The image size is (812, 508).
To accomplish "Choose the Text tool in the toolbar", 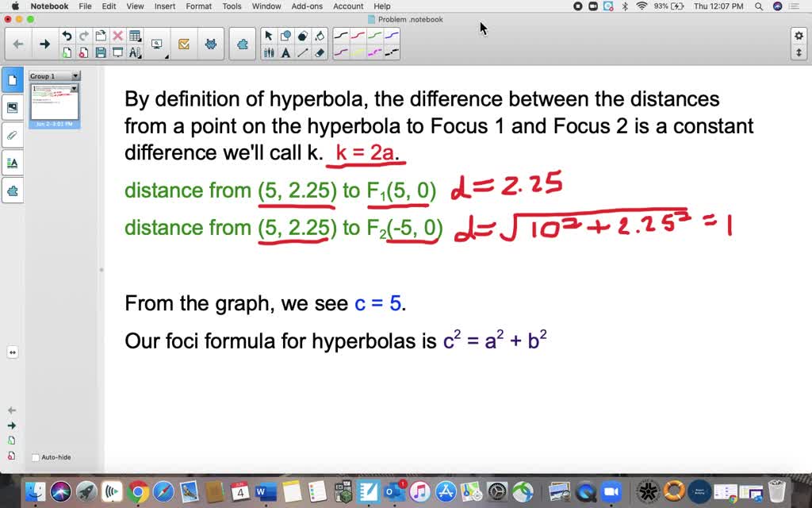I will tap(285, 52).
